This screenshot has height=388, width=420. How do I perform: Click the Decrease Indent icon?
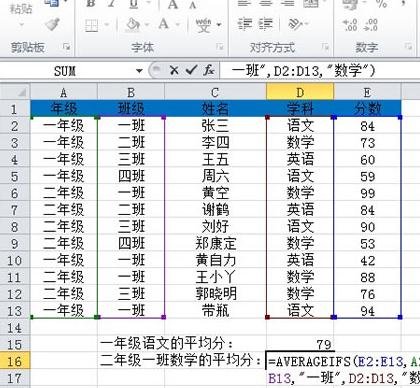[245, 24]
